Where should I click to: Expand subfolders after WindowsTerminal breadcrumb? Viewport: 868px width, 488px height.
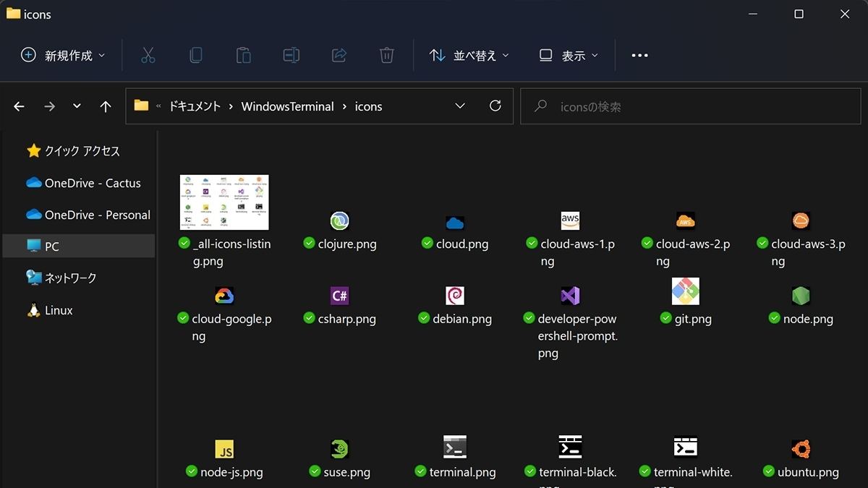click(344, 106)
